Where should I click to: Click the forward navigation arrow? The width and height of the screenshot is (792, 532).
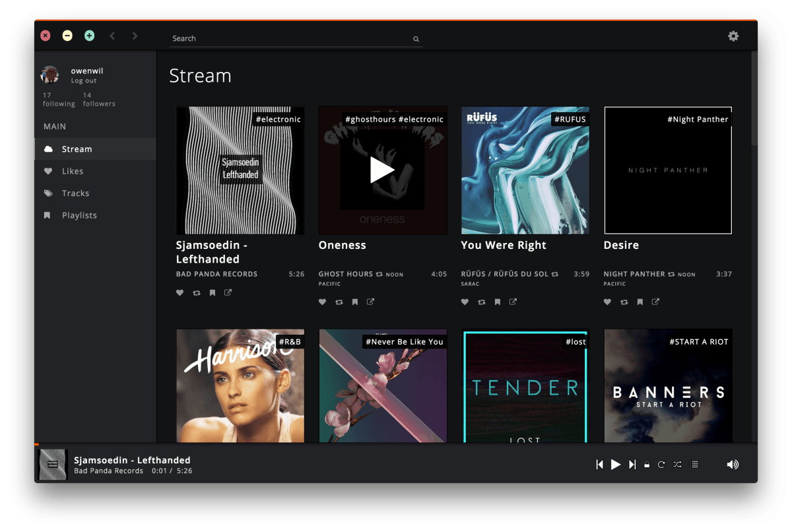click(135, 36)
